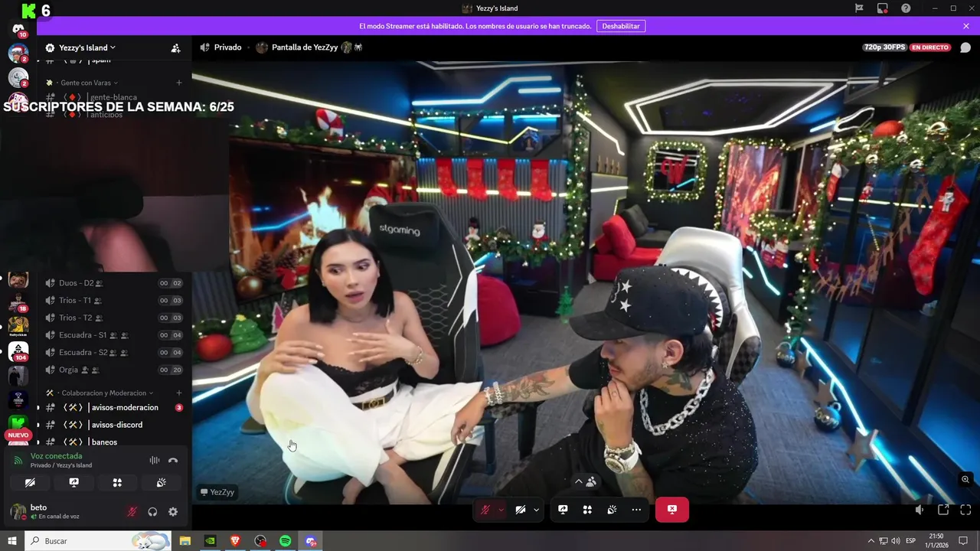The width and height of the screenshot is (980, 551).
Task: Click the EN DIRECTO live badge
Action: point(930,47)
